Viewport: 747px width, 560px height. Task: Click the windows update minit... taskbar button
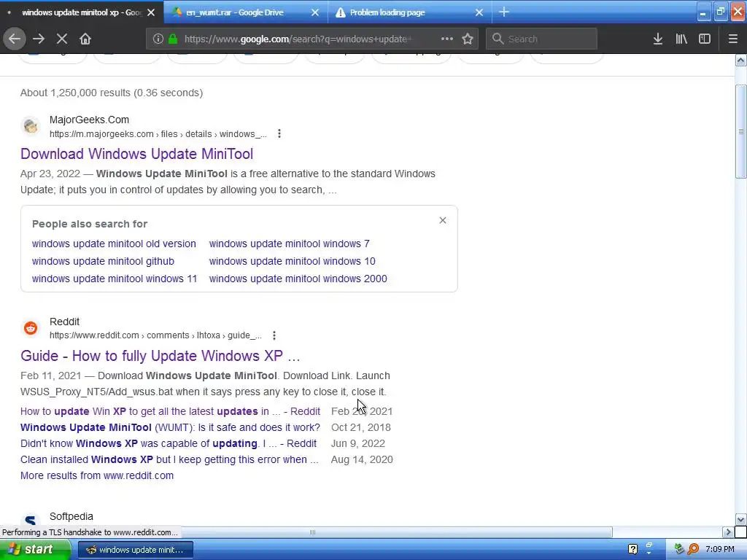coord(135,550)
